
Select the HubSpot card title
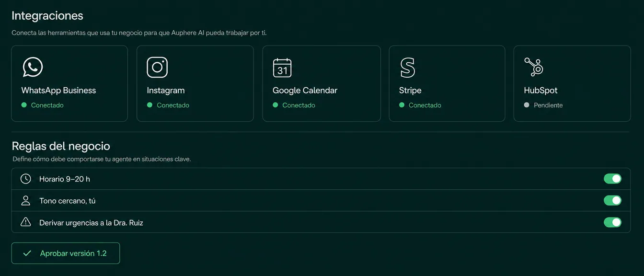pos(541,90)
